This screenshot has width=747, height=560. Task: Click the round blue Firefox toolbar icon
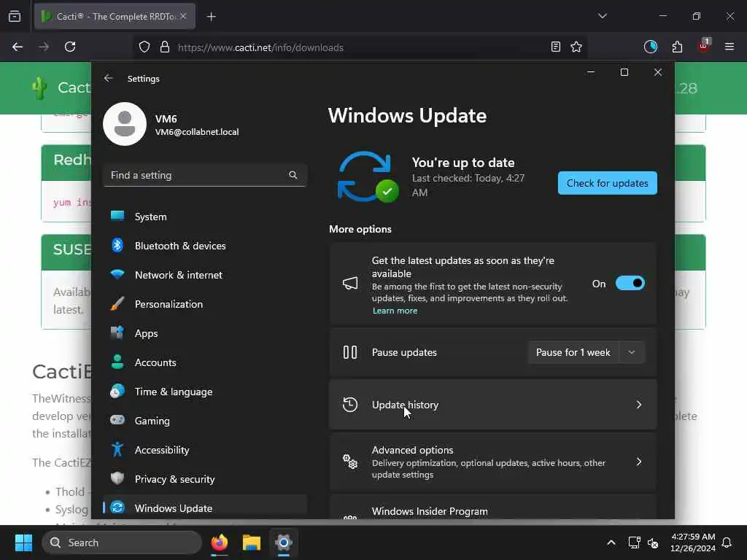[x=651, y=47]
